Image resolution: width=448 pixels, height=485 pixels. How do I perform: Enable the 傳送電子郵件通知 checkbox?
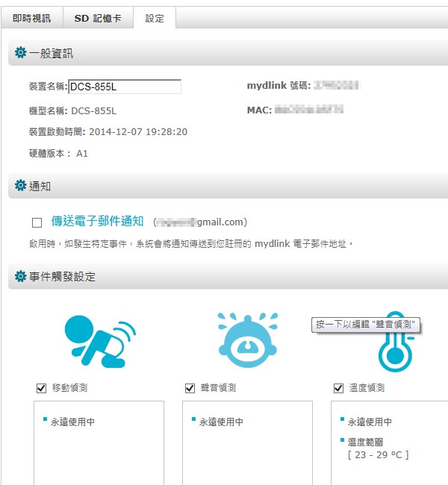point(37,222)
